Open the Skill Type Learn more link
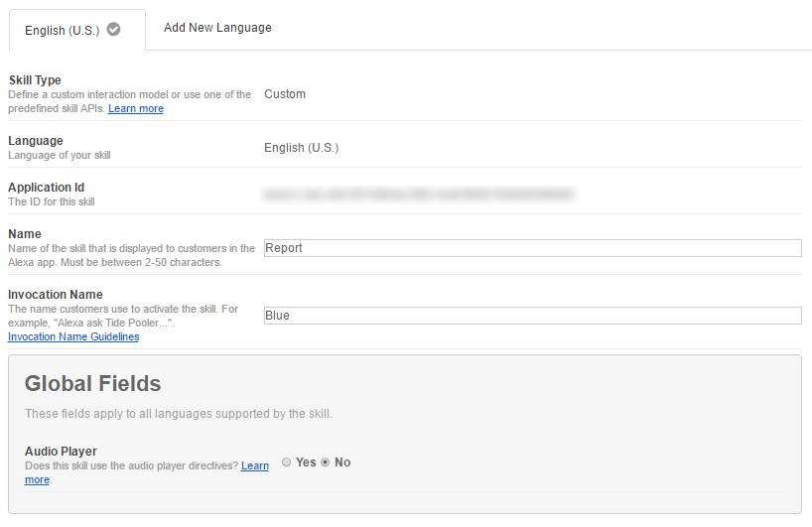Viewport: 812px width, 527px height. [x=136, y=109]
